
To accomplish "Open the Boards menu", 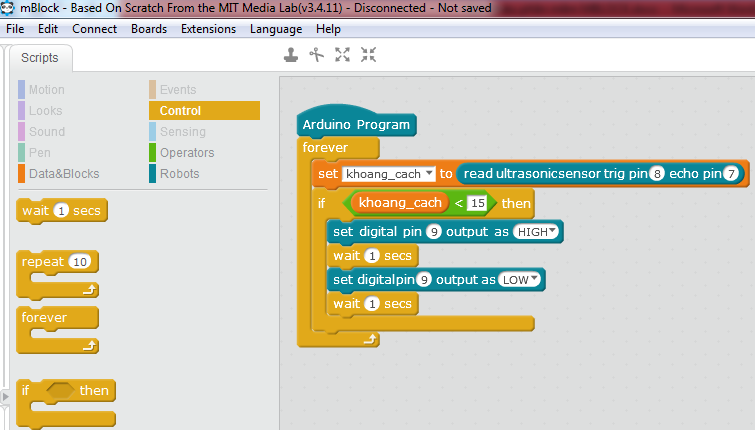I will pyautogui.click(x=149, y=29).
